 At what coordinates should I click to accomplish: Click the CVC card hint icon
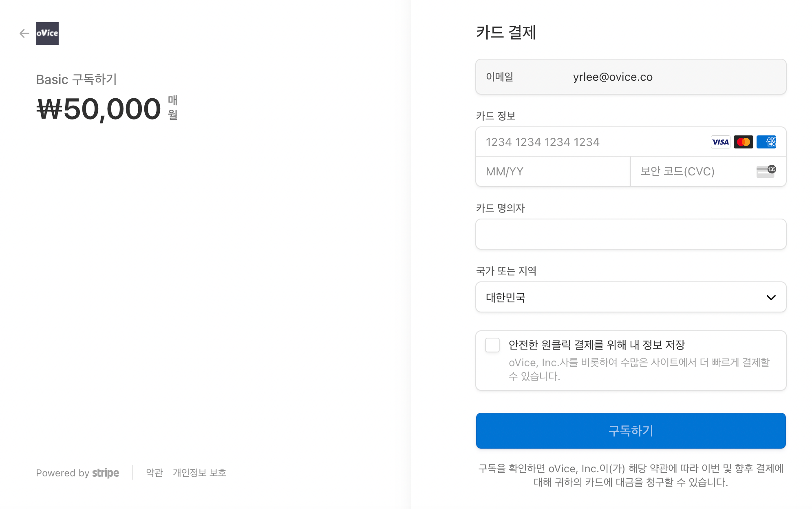click(x=766, y=171)
